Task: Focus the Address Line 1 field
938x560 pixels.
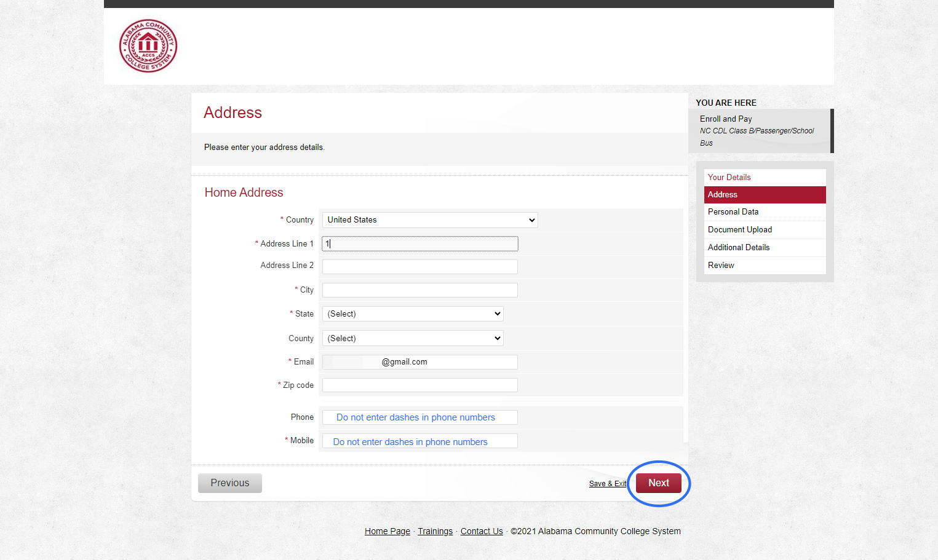Action: (420, 244)
